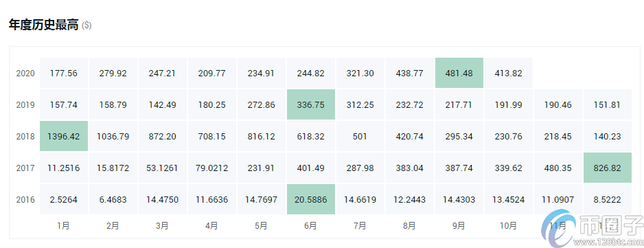
Task: Click the dollar currency icon beside the title
Action: [87, 25]
